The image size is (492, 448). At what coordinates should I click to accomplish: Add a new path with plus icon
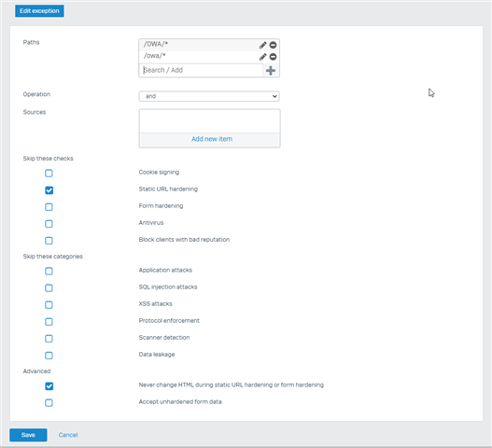(271, 71)
